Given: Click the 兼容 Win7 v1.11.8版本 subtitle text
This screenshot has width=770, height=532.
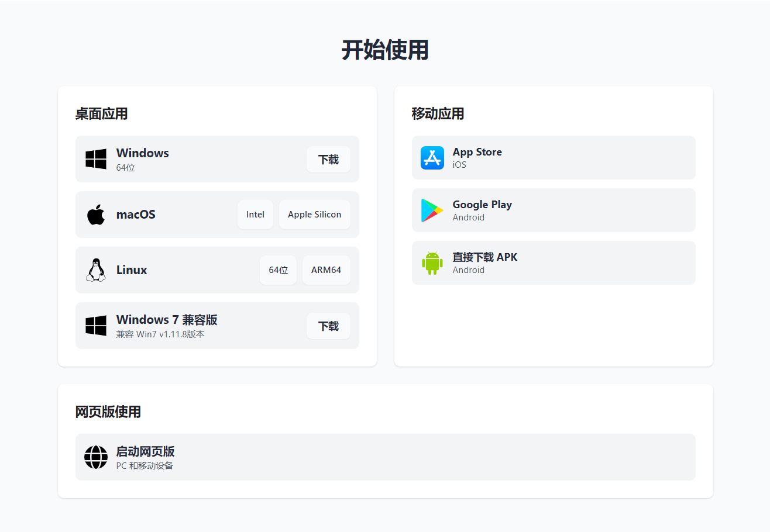Looking at the screenshot, I should 160,334.
